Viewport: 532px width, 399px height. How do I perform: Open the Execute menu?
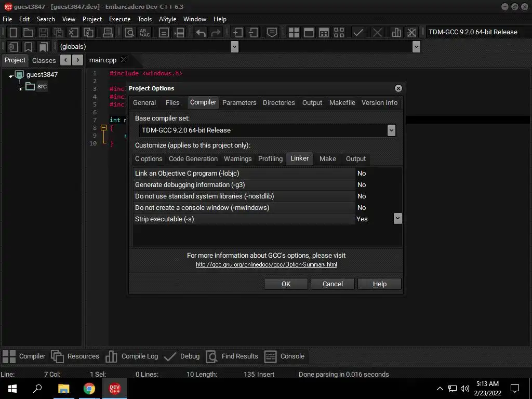[x=120, y=19]
